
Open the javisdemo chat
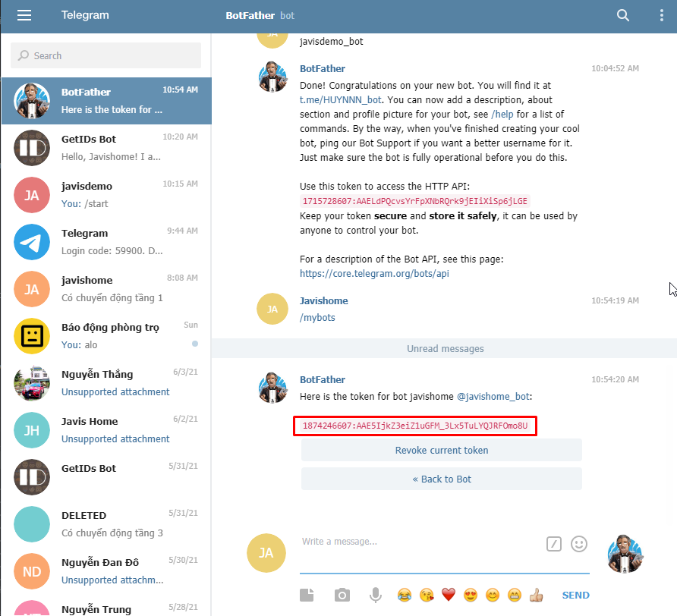(x=106, y=195)
